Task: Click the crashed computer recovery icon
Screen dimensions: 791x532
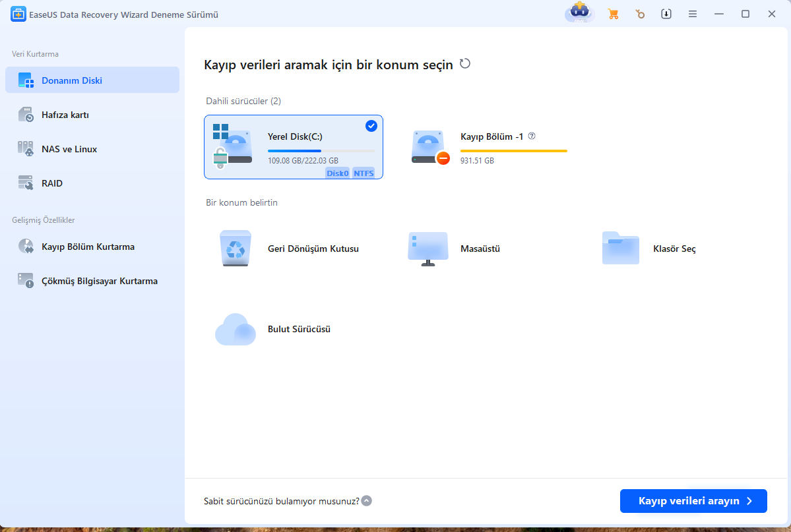Action: point(26,281)
